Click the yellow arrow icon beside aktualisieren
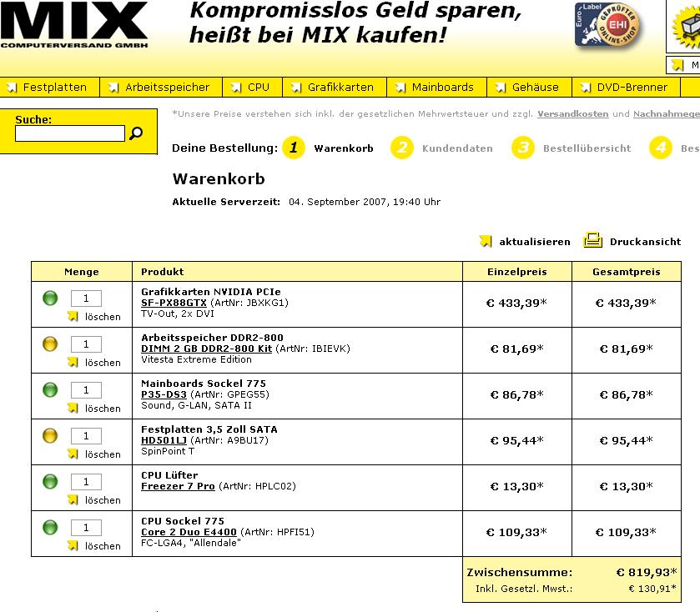 point(486,241)
